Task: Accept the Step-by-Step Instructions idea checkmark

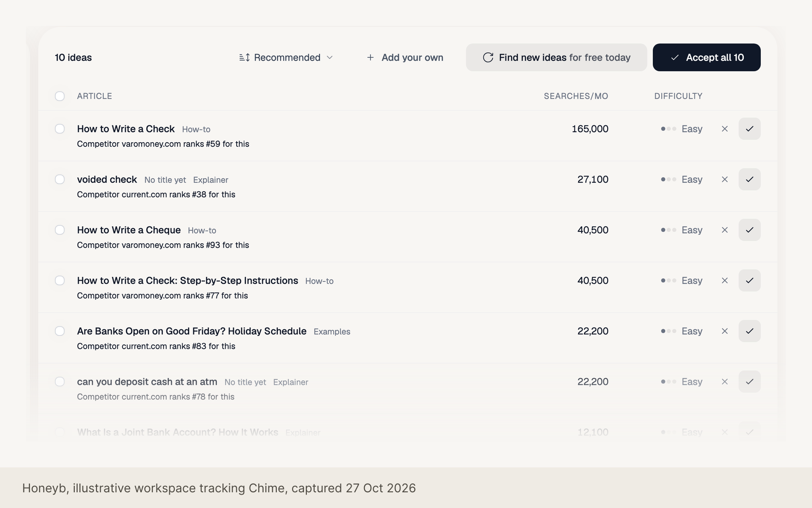Action: click(749, 280)
